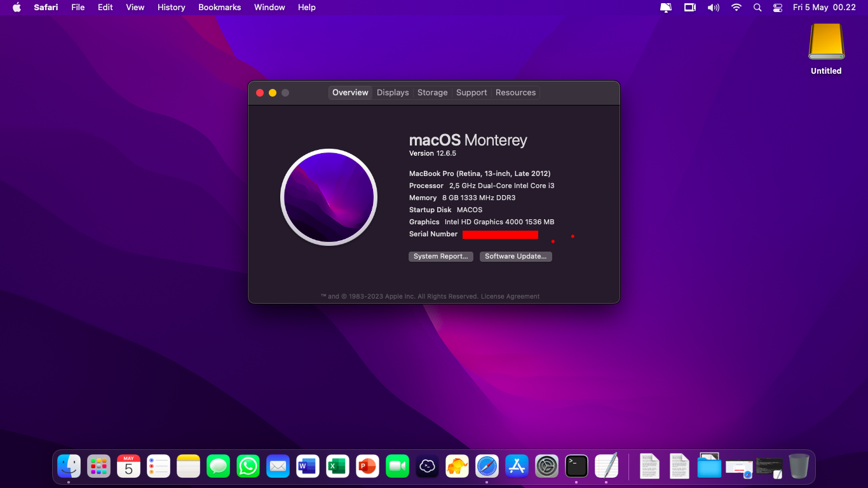Image resolution: width=868 pixels, height=488 pixels.
Task: Click the macOS Monterey logo image
Action: click(329, 197)
